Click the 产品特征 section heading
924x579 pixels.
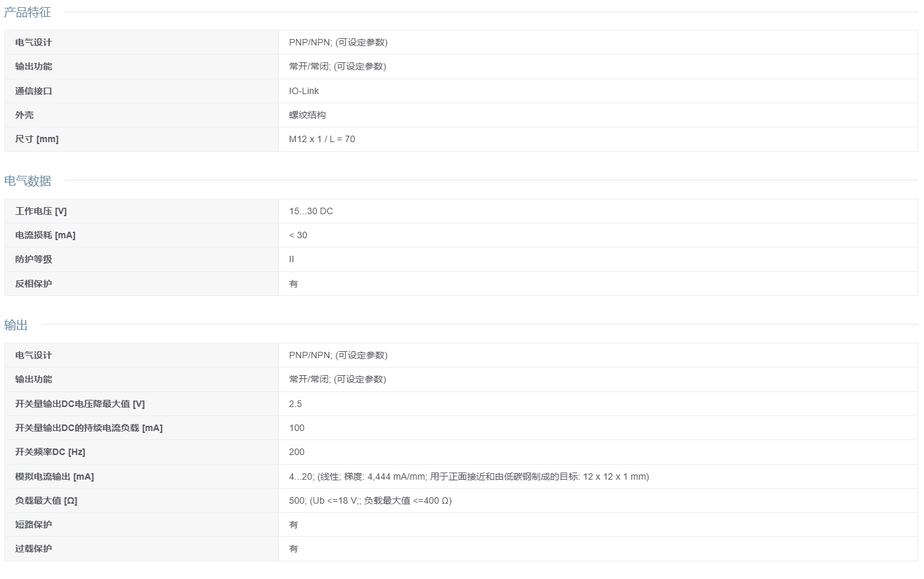click(x=27, y=12)
